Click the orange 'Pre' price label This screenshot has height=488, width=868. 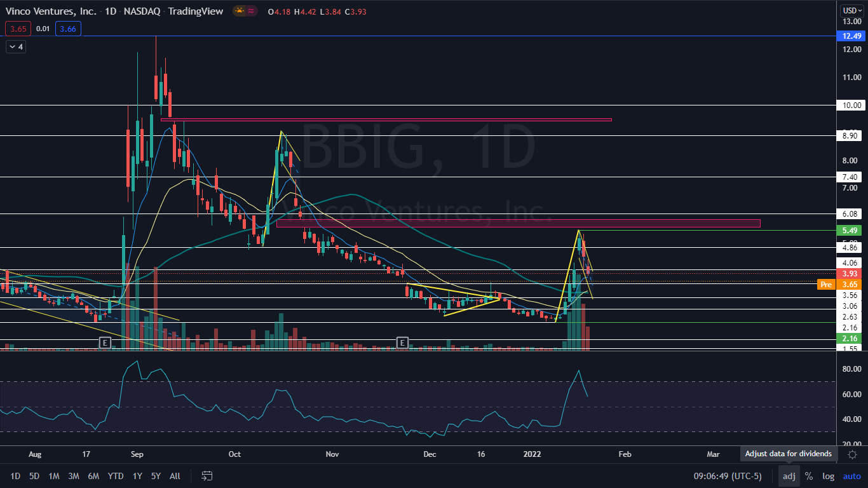pyautogui.click(x=825, y=285)
